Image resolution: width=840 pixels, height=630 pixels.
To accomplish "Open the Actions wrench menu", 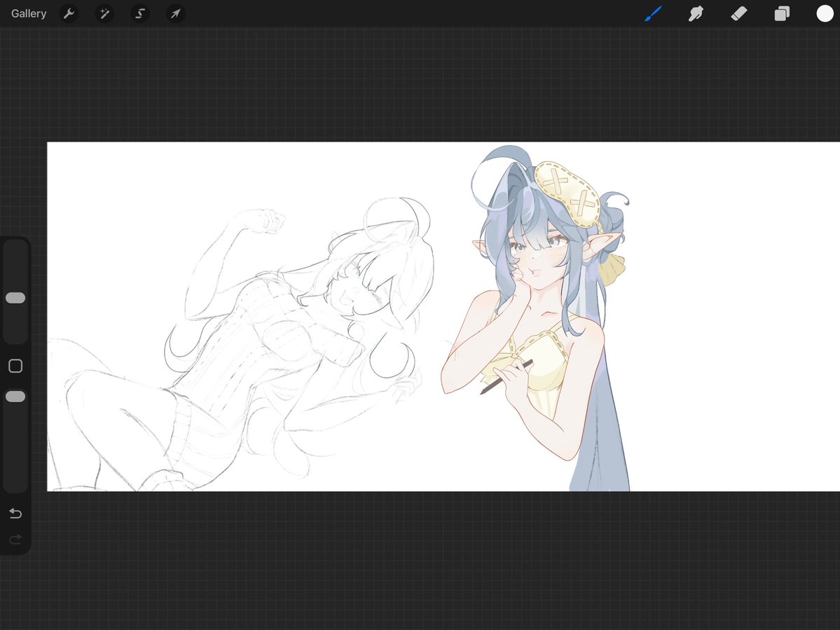I will pyautogui.click(x=69, y=13).
